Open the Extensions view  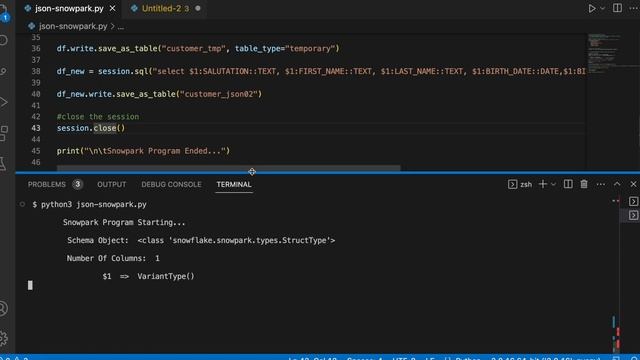tap(4, 133)
